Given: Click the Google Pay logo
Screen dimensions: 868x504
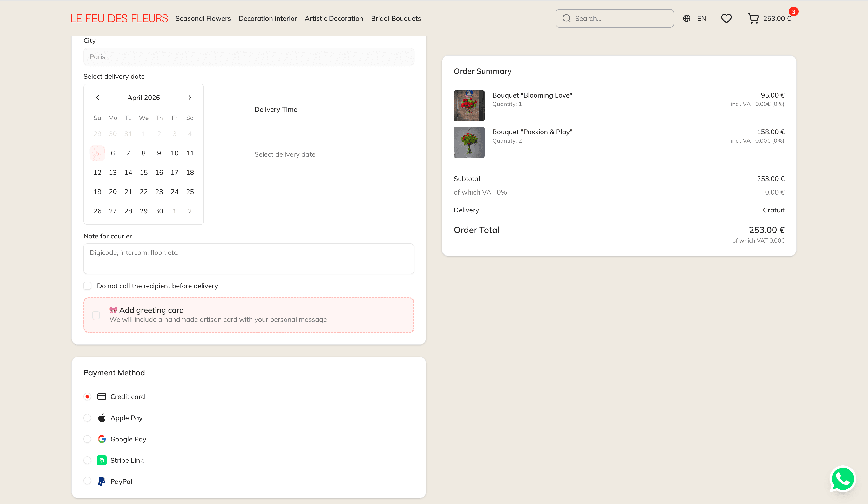Looking at the screenshot, I should coord(102,439).
